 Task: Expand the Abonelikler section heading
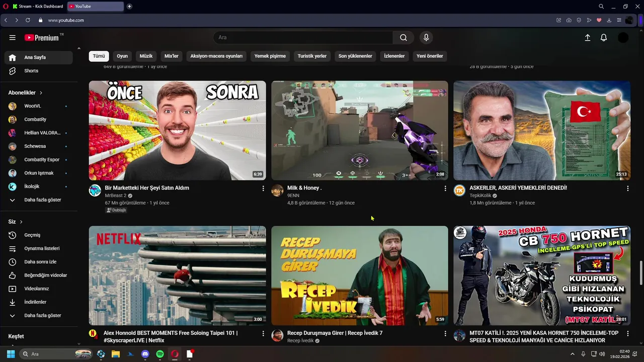tap(26, 93)
